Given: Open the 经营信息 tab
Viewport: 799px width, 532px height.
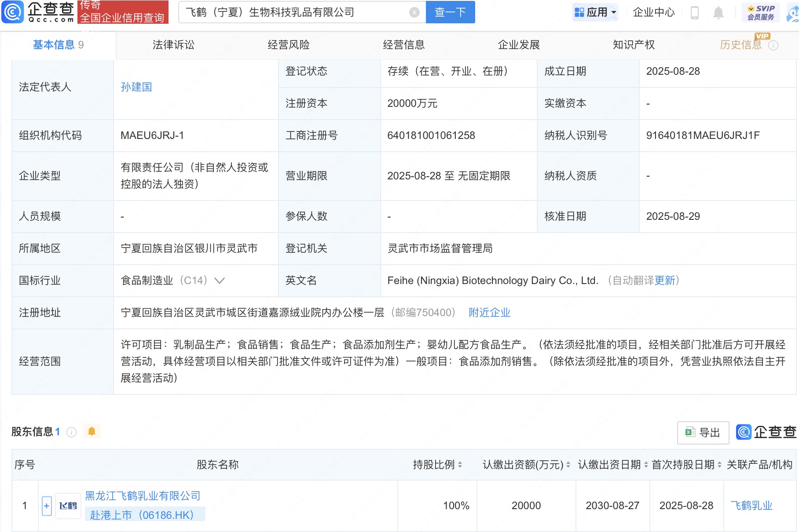Looking at the screenshot, I should [404, 45].
